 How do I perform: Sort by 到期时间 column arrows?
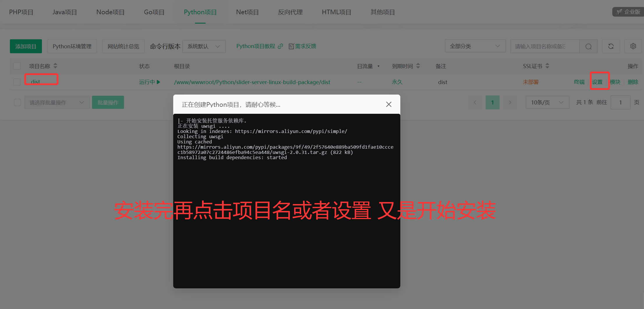coord(418,66)
